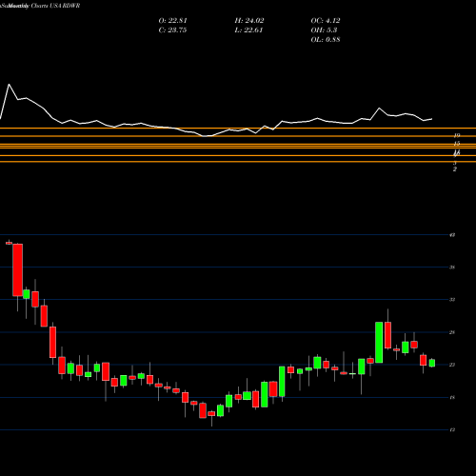Image resolution: width=476 pixels, height=476 pixels.
Task: Click the 19 label on the upper indicator scale
Action: [x=457, y=135]
